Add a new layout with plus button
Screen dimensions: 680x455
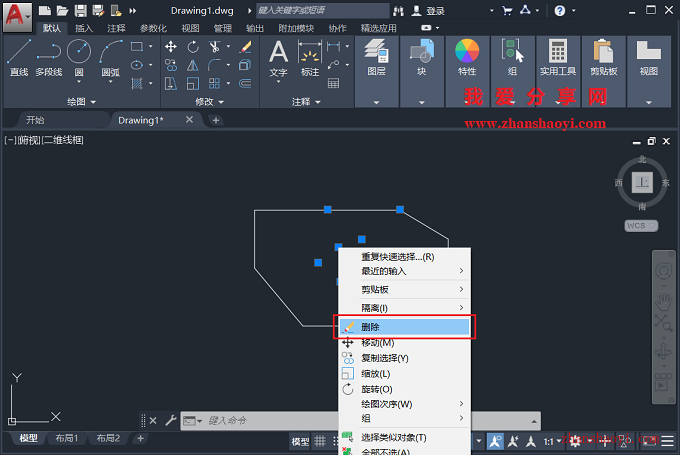click(x=140, y=439)
